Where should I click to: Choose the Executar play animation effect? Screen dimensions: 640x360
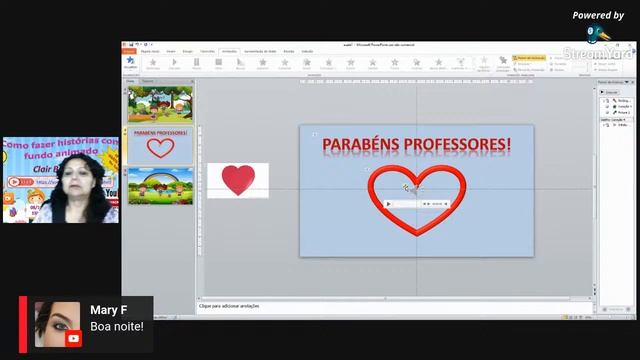pyautogui.click(x=175, y=64)
